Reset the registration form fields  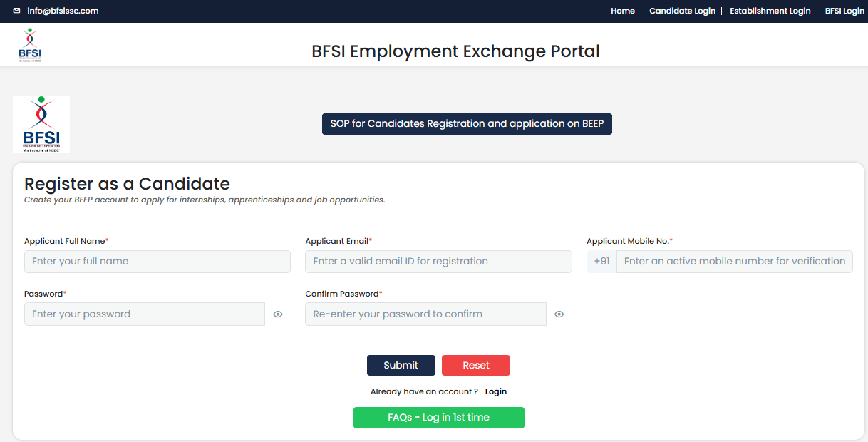pyautogui.click(x=475, y=365)
